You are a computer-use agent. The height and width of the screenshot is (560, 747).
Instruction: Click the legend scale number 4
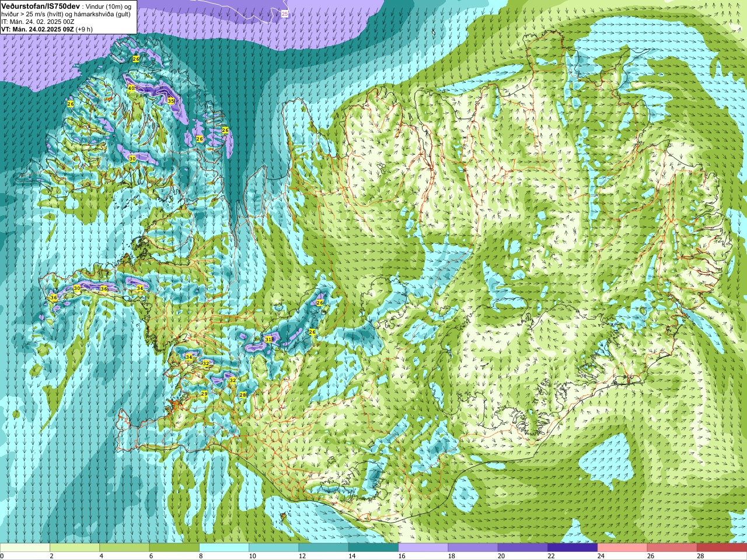point(101,556)
